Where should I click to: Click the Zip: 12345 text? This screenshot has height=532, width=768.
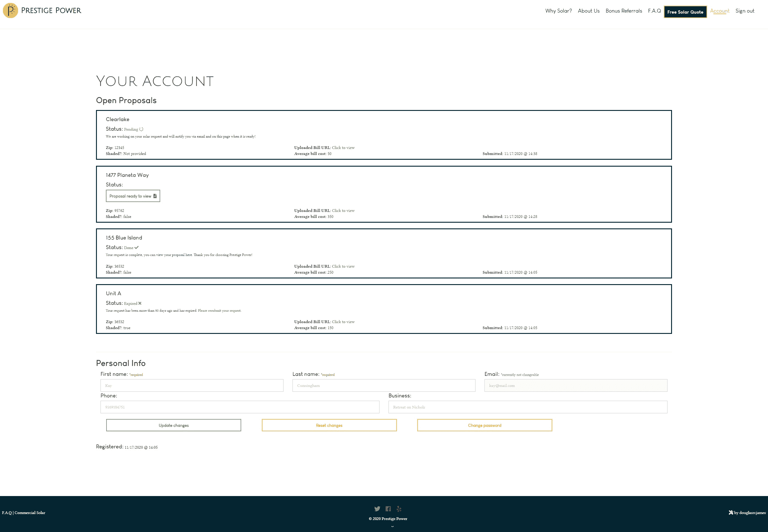pos(115,148)
